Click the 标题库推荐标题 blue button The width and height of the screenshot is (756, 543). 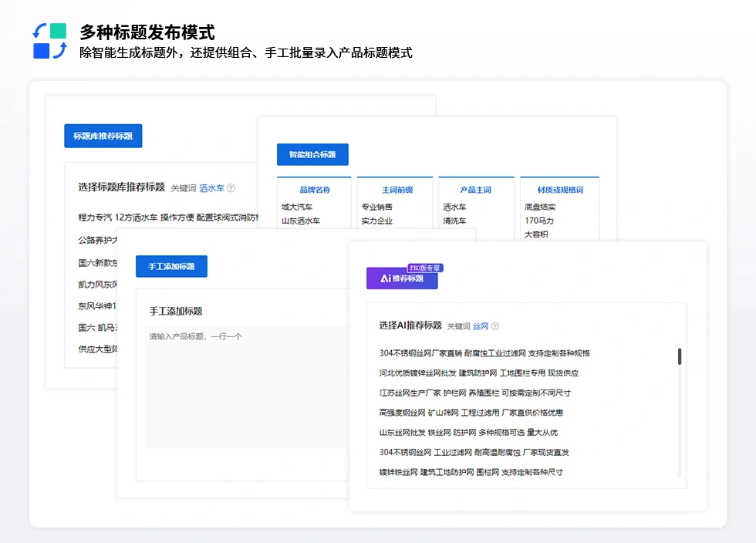click(x=103, y=136)
